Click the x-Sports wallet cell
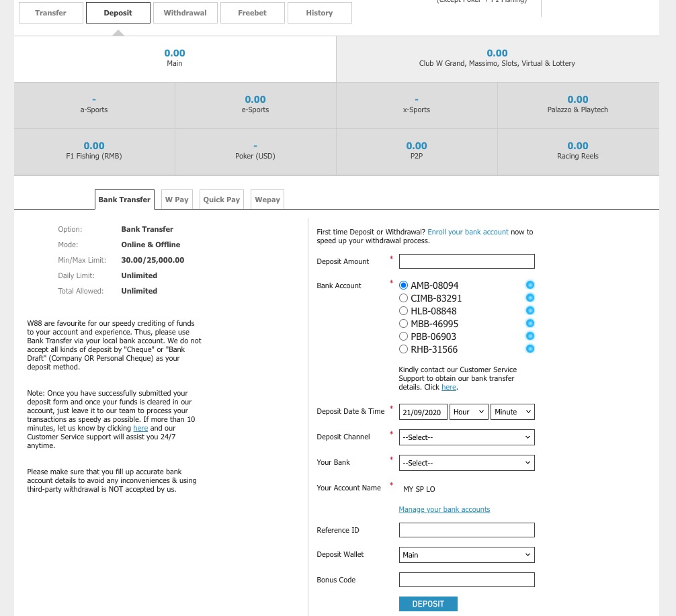Screen dimensions: 676x616 (417, 105)
